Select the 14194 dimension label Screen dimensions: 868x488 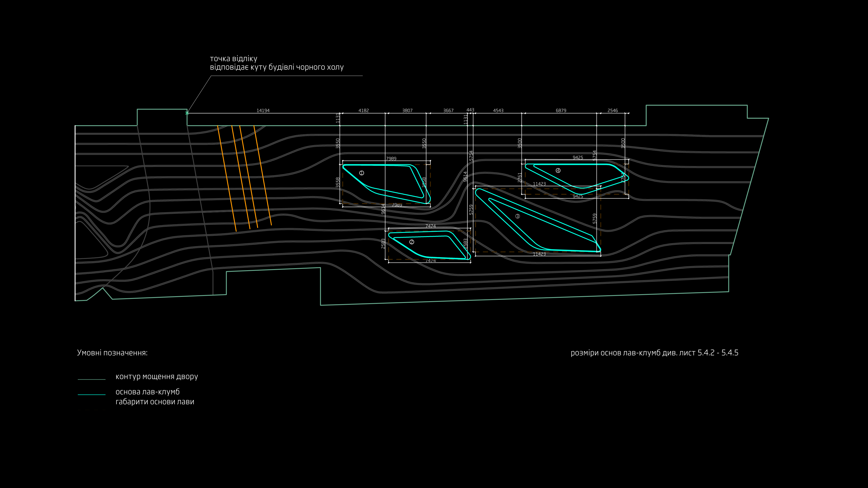[263, 110]
